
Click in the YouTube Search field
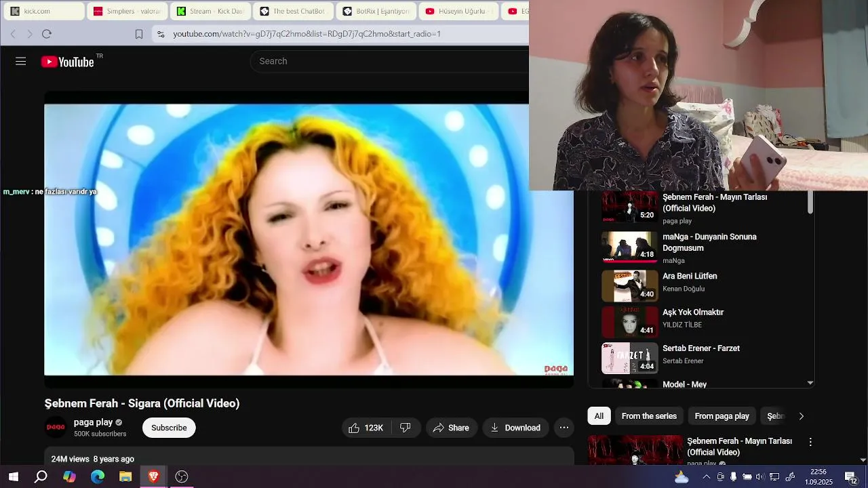point(390,61)
